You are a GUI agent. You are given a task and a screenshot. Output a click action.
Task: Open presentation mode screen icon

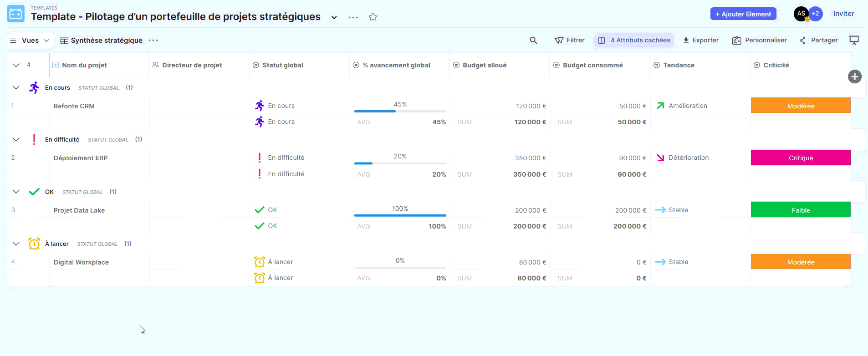point(854,41)
